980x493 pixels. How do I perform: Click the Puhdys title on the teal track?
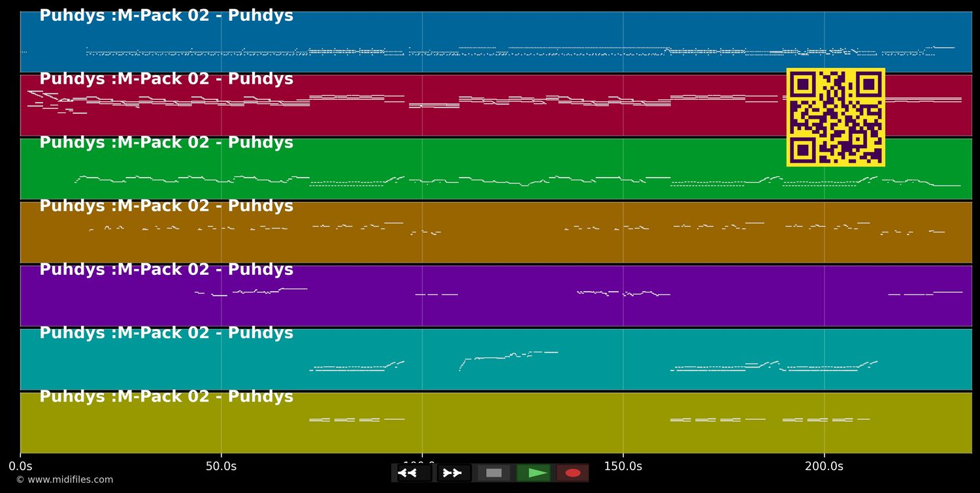(x=167, y=333)
